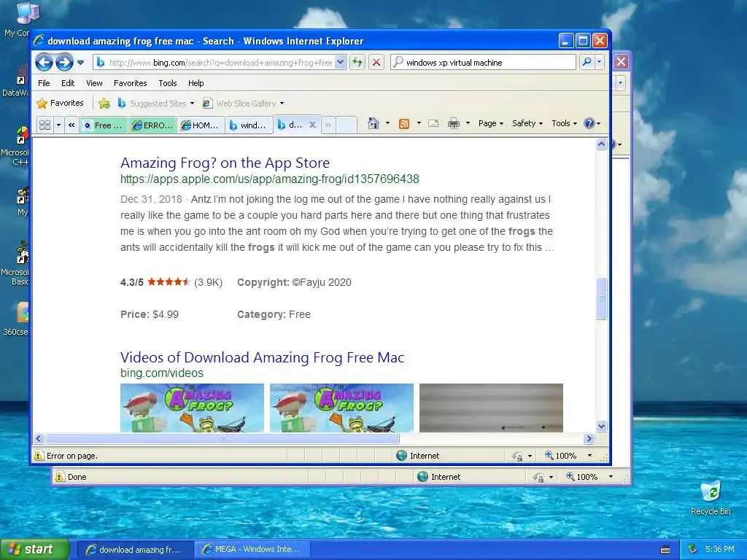747x560 pixels.
Task: Open the File menu
Action: click(44, 83)
